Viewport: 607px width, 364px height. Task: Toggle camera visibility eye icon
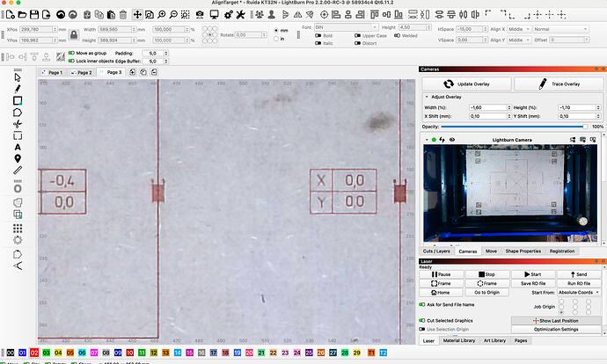pyautogui.click(x=452, y=140)
